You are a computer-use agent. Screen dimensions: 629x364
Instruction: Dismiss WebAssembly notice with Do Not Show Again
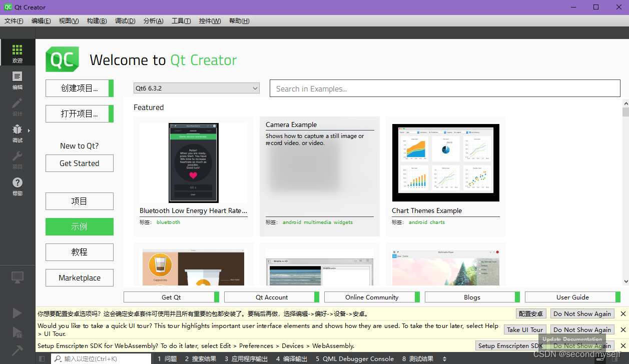(x=581, y=345)
